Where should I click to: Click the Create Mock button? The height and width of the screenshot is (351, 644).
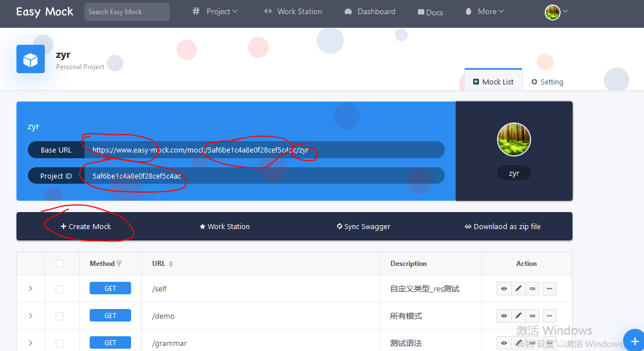pos(86,226)
